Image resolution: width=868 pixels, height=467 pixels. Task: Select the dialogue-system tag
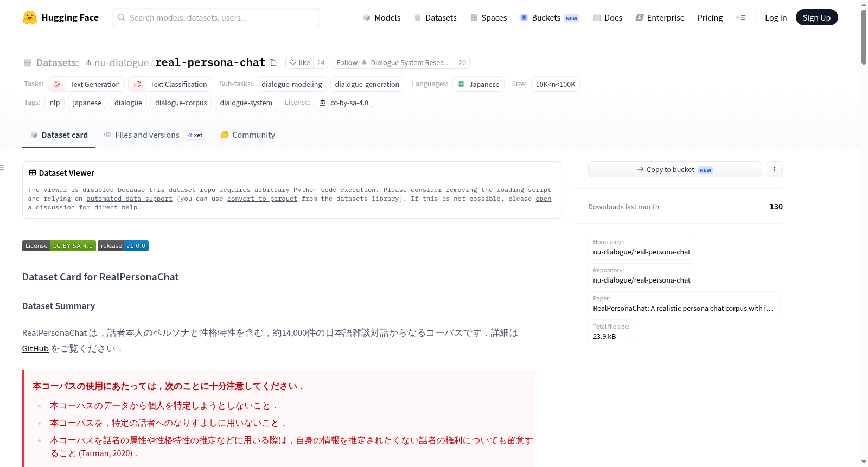click(246, 103)
